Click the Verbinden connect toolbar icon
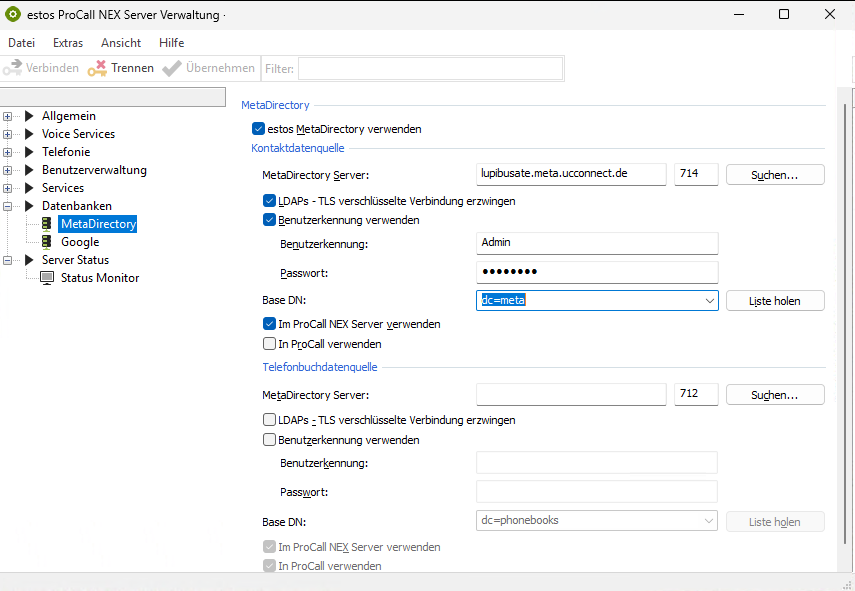The width and height of the screenshot is (855, 591). (x=12, y=68)
